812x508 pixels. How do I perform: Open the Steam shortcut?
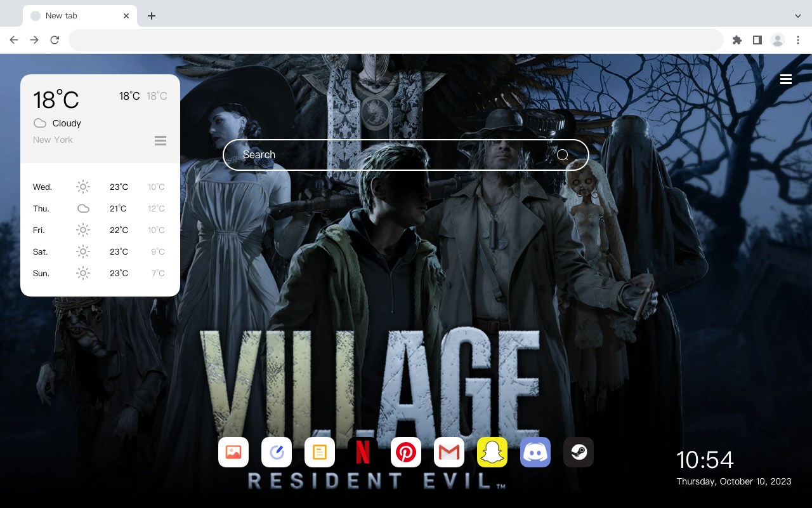[579, 452]
